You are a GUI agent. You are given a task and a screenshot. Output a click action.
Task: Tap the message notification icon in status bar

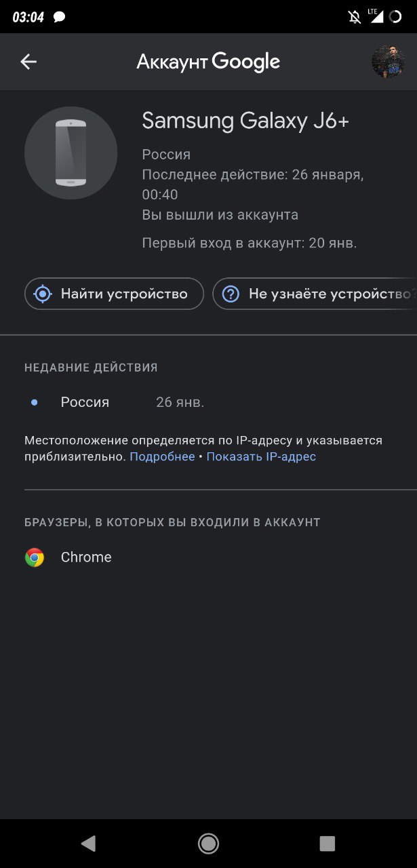click(x=60, y=17)
